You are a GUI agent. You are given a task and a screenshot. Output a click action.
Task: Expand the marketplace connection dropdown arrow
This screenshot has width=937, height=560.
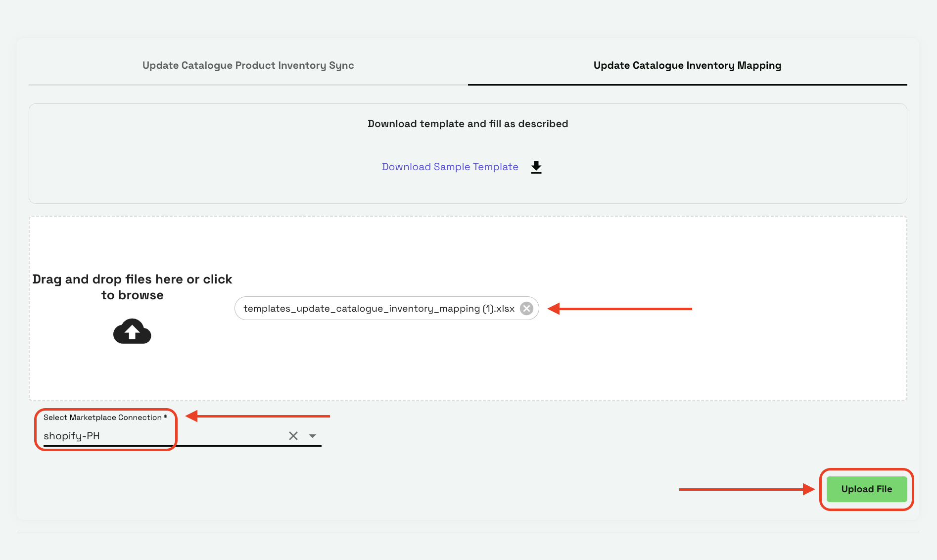pyautogui.click(x=313, y=436)
